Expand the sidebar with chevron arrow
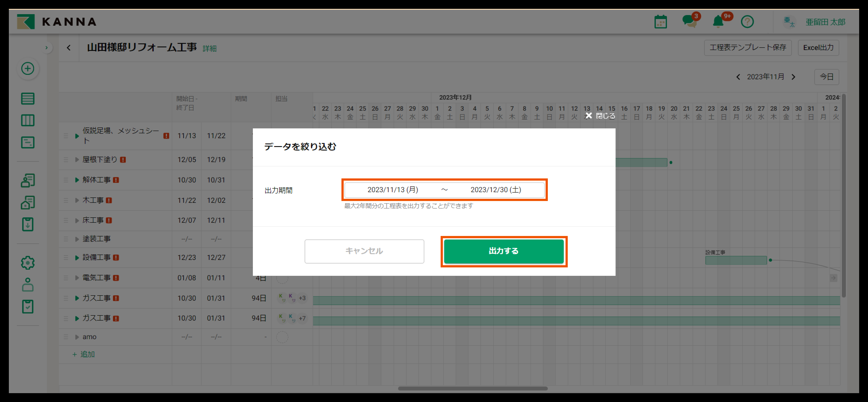Screen dimensions: 868x402 [x=46, y=48]
